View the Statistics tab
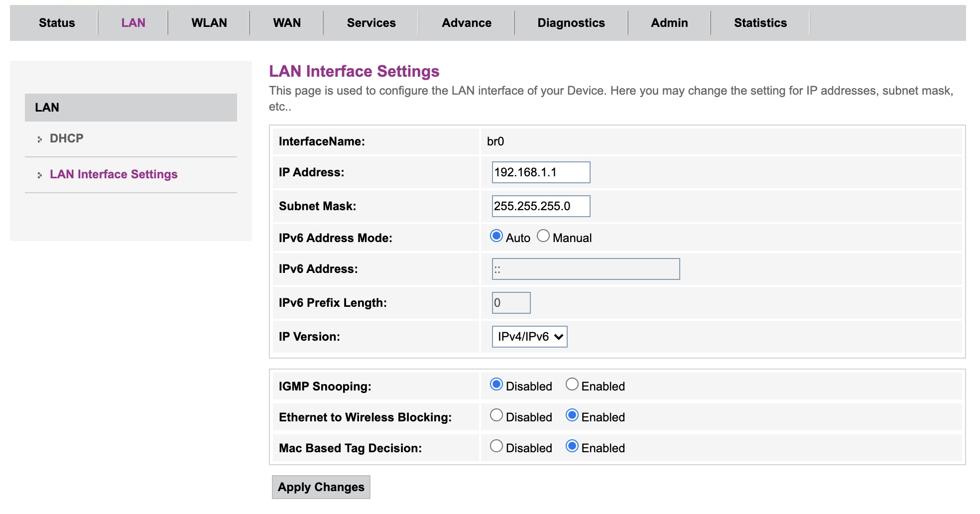 [x=760, y=22]
